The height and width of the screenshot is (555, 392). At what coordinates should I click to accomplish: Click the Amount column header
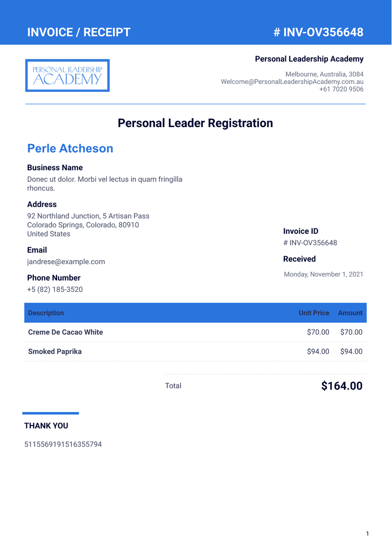click(350, 313)
